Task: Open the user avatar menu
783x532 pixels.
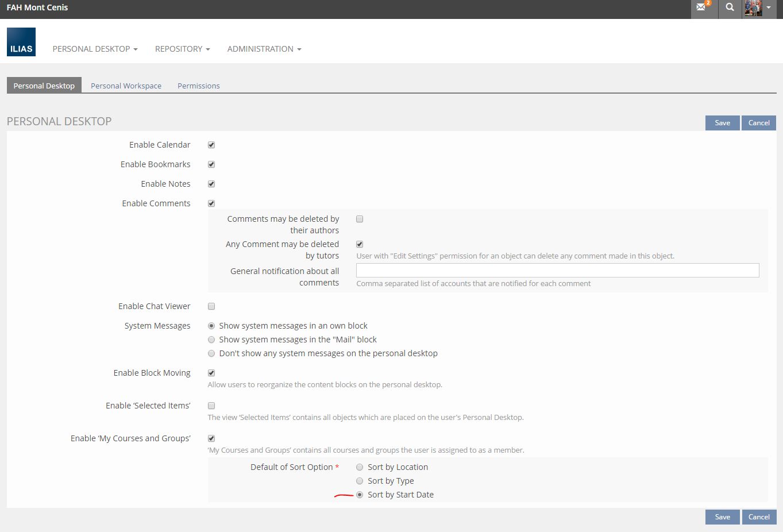Action: coord(758,7)
